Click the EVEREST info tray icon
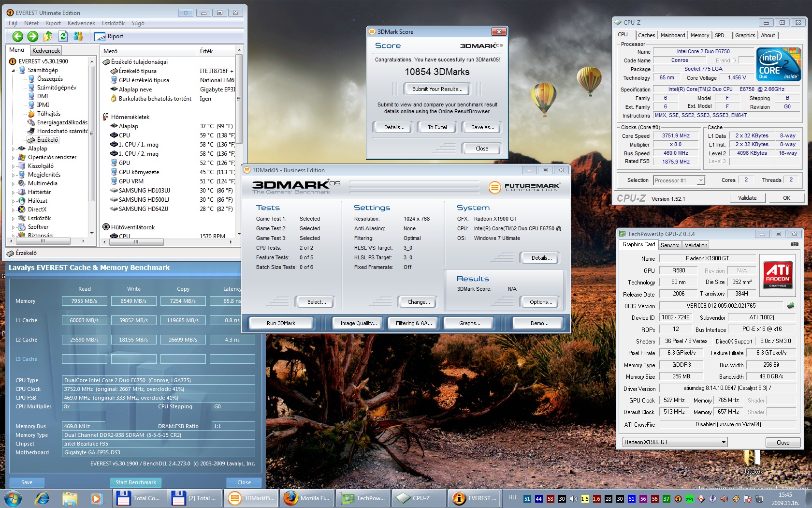Viewport: 812px width, 508px height. click(x=678, y=499)
